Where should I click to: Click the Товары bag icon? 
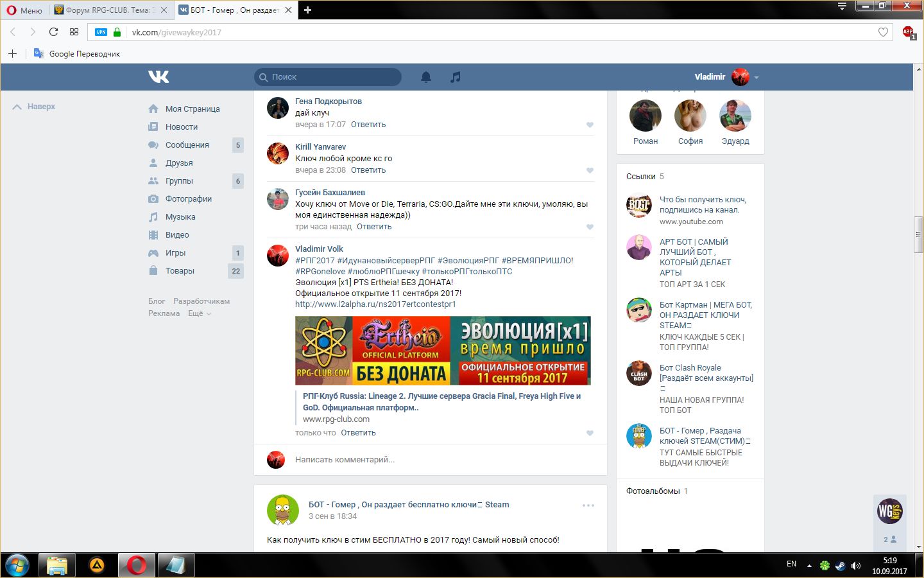(153, 271)
